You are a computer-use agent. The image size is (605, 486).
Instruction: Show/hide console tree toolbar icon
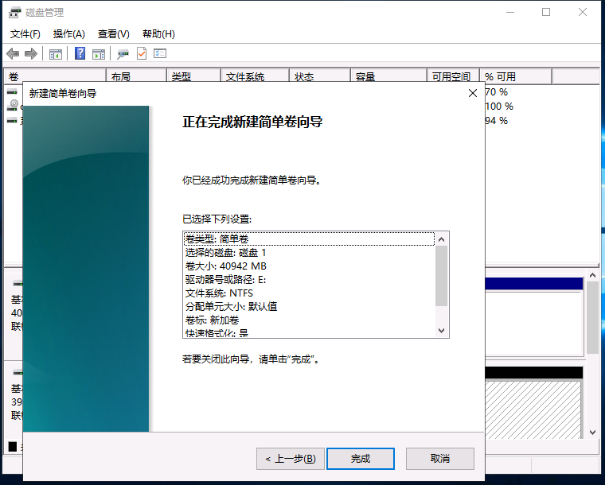click(56, 54)
